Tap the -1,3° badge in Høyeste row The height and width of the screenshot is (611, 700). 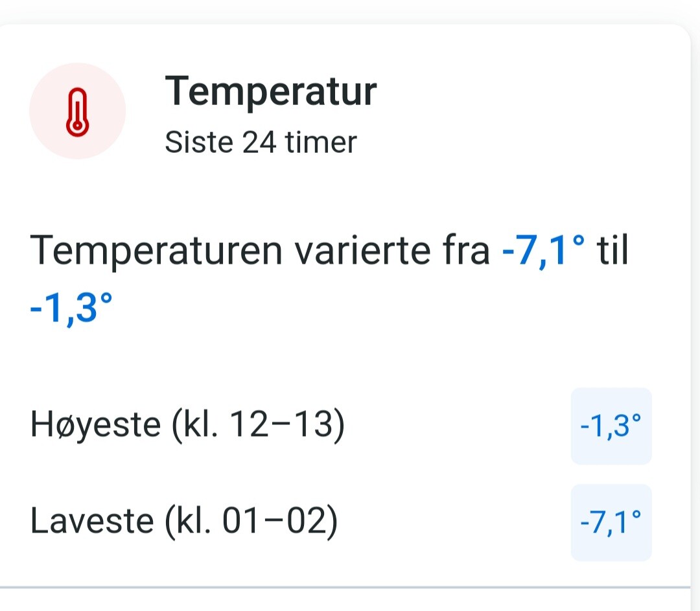[611, 426]
